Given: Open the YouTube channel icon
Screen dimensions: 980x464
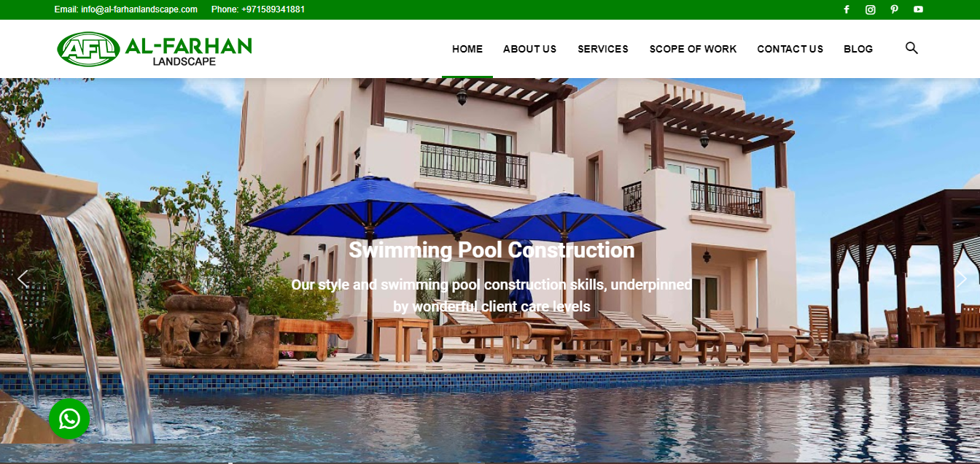Looking at the screenshot, I should (x=918, y=9).
